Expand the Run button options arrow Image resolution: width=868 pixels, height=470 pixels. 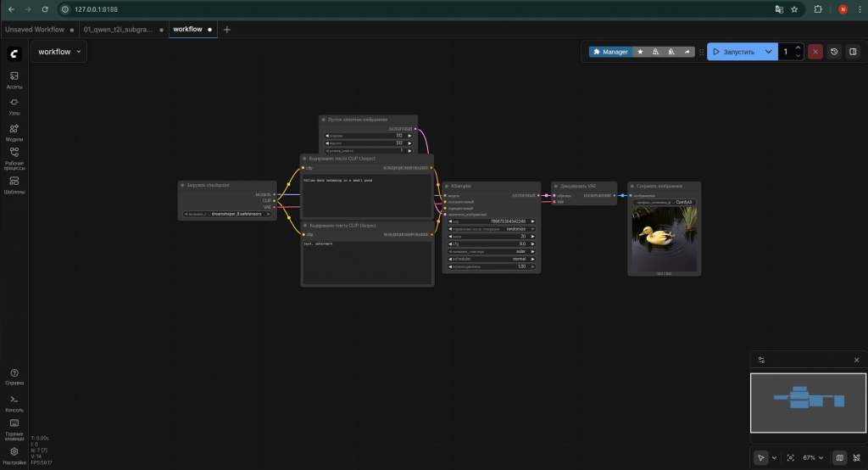click(768, 52)
